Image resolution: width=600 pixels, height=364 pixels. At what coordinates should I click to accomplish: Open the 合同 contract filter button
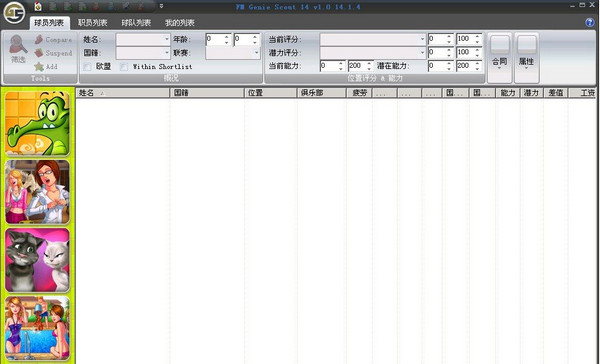(x=499, y=57)
